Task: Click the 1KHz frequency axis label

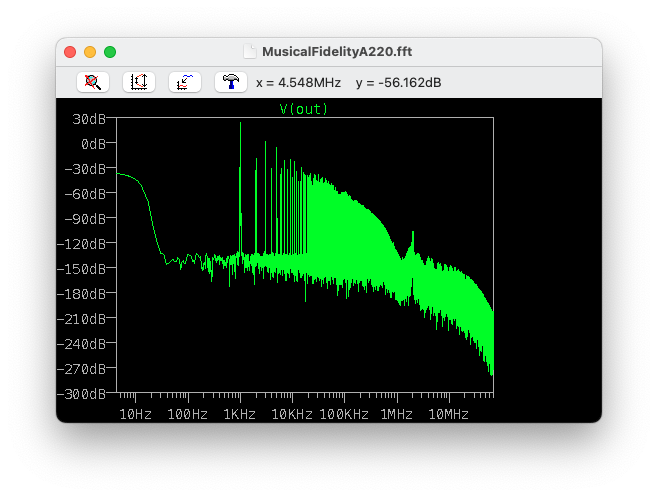Action: pos(240,415)
